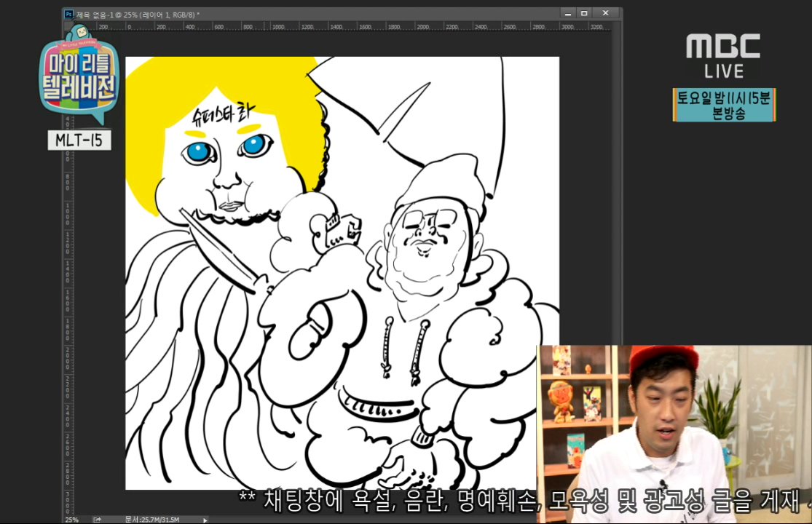
Task: Click the Photoshop Ps icon in title bar
Action: 69,15
